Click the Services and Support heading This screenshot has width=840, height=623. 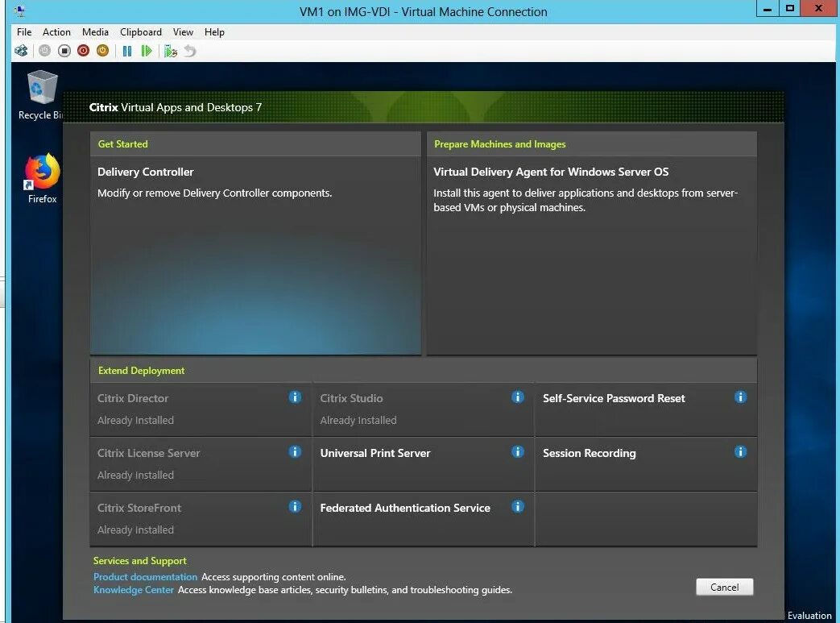140,561
